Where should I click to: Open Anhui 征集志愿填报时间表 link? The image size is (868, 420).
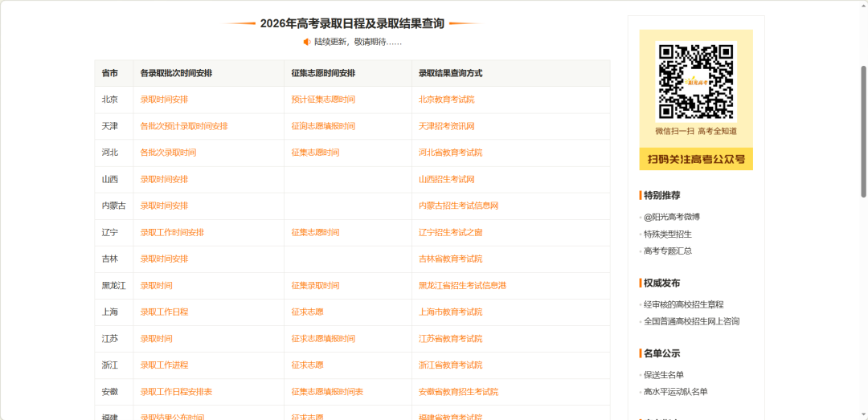point(327,392)
